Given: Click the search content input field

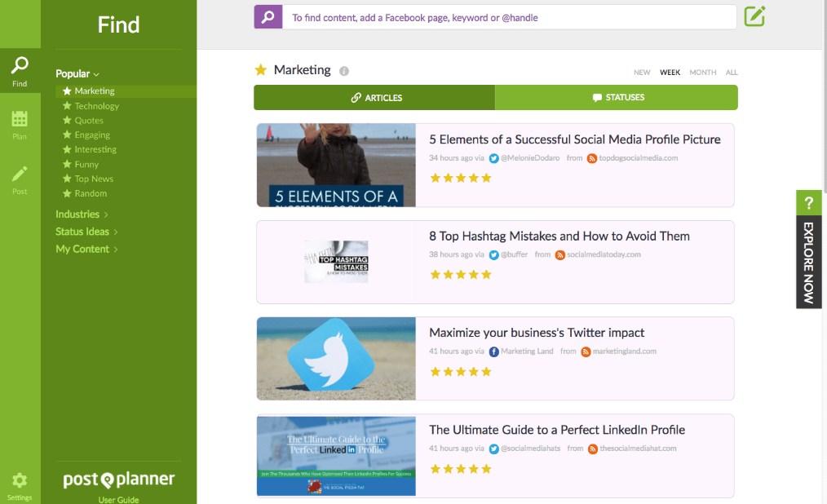Looking at the screenshot, I should pyautogui.click(x=509, y=17).
